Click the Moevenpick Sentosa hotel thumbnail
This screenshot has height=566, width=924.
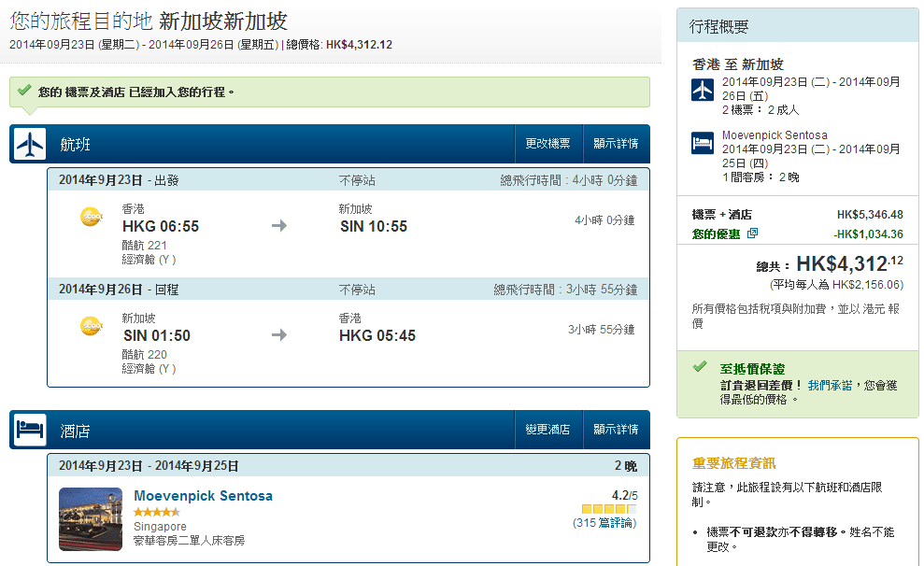[x=91, y=518]
